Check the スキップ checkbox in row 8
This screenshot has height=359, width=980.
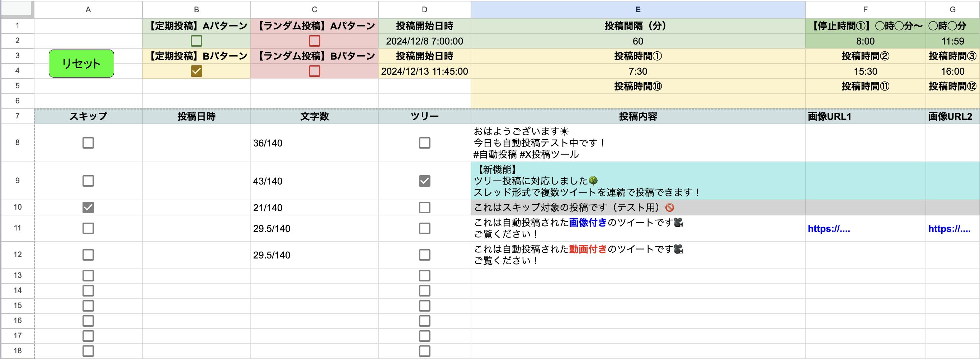point(88,143)
